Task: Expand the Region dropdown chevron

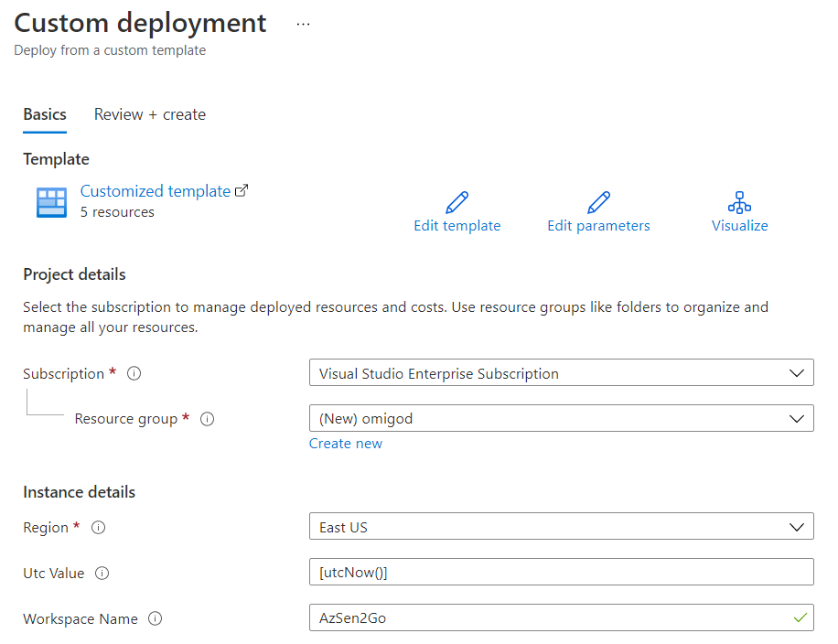Action: click(797, 527)
